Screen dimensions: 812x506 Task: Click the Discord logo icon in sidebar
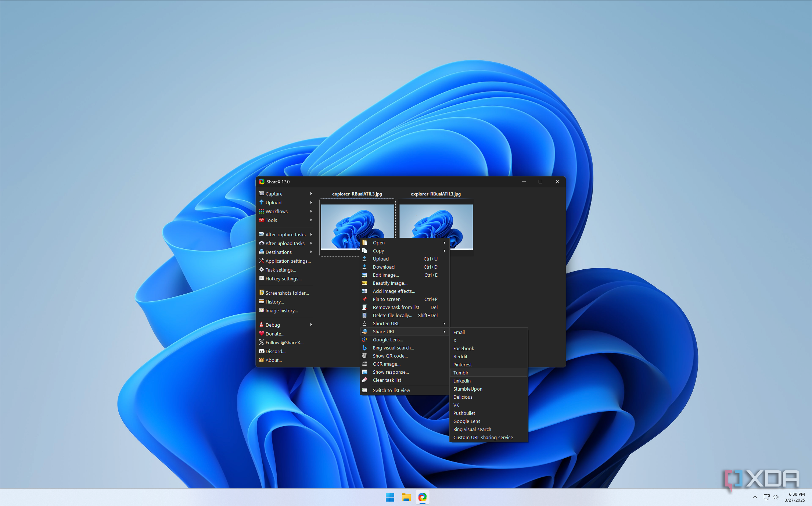pos(262,351)
